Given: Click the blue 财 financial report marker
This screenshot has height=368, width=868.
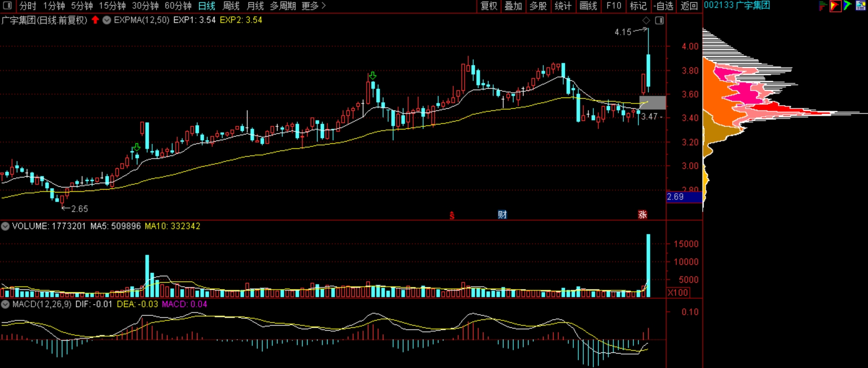Looking at the screenshot, I should coord(502,215).
